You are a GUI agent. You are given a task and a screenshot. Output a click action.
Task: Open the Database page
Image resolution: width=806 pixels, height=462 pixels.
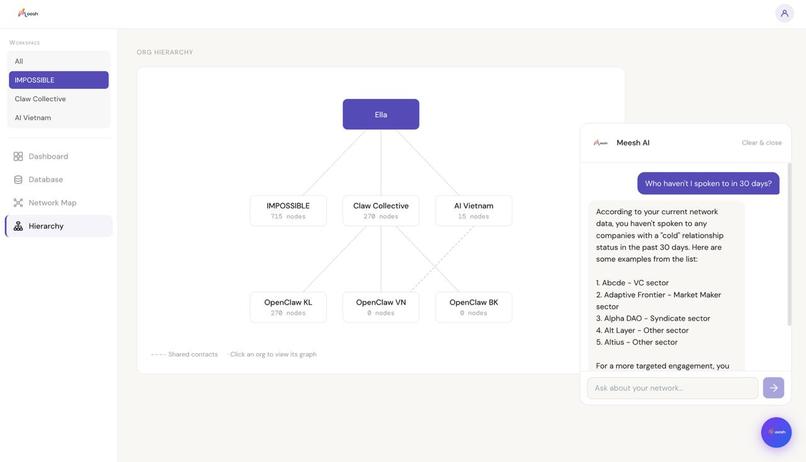pyautogui.click(x=59, y=179)
